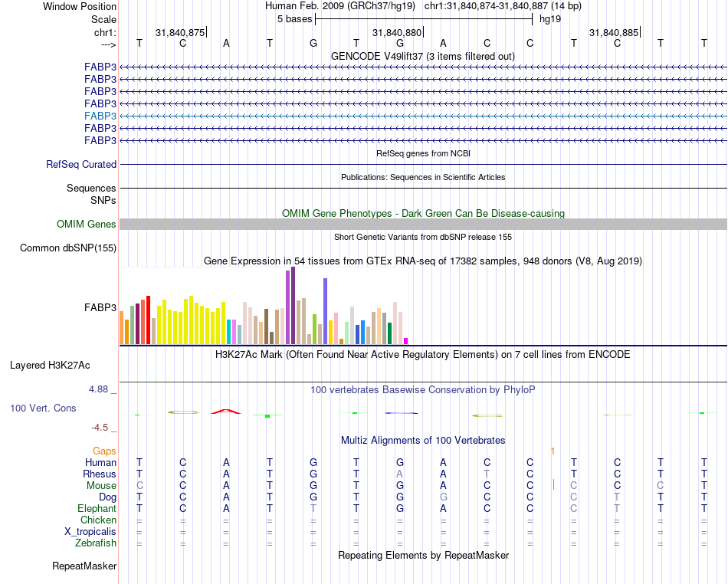
Task: Click the 5 bases scale bar line
Action: 424,19
